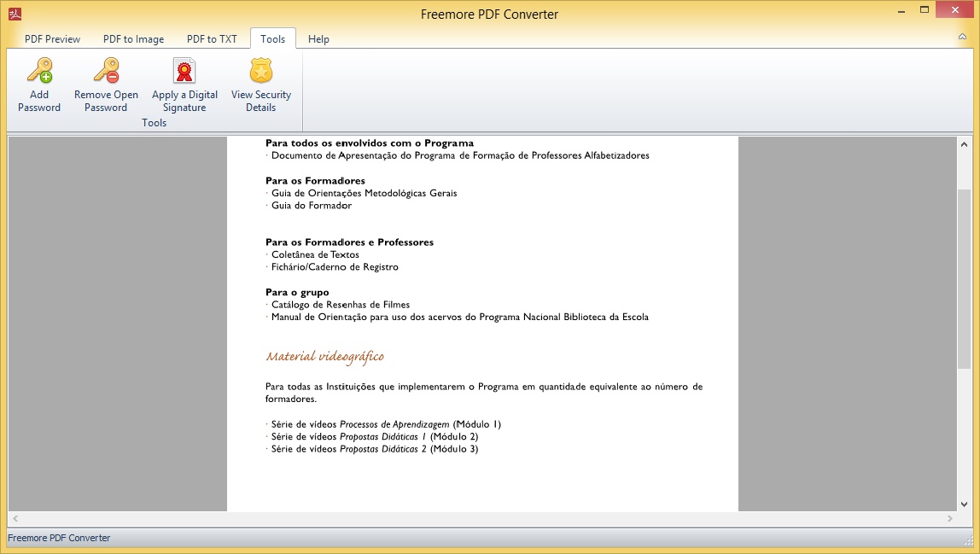980x554 pixels.
Task: Open Apply a Digital Signature tool
Action: [x=184, y=71]
